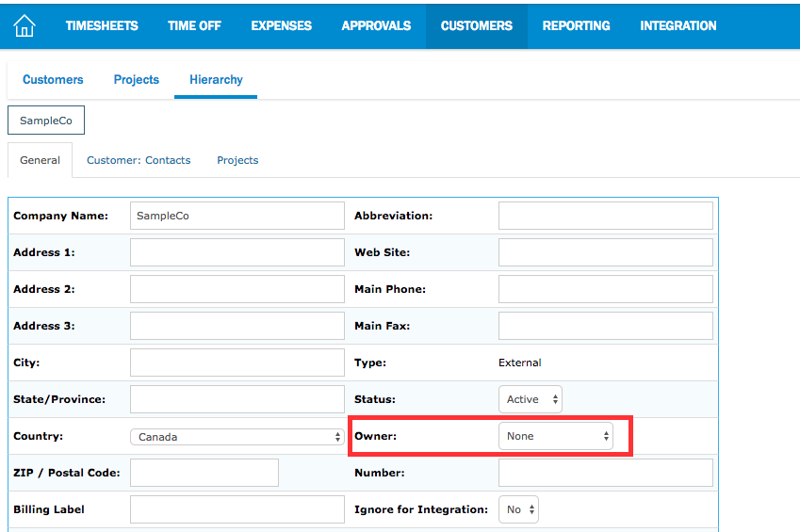Screen dimensions: 800x532
Task: Switch to the Projects sub-tab beside Customers
Action: [137, 80]
